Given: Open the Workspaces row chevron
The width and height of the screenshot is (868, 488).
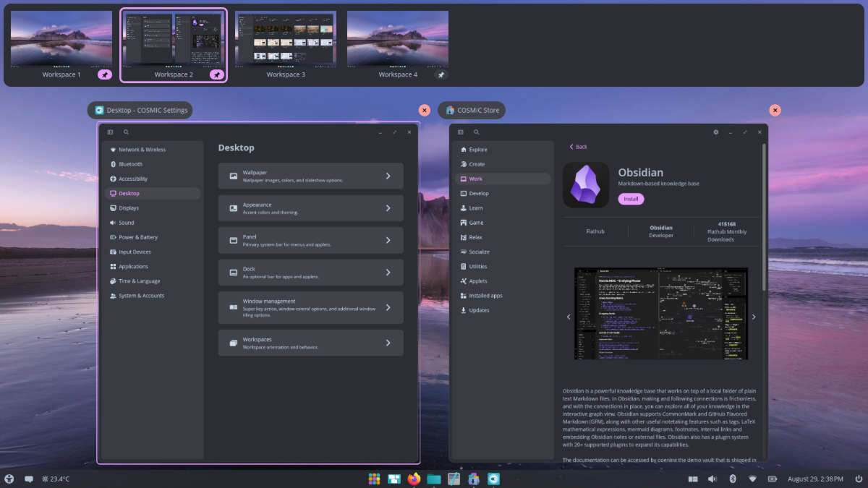Looking at the screenshot, I should pos(388,343).
